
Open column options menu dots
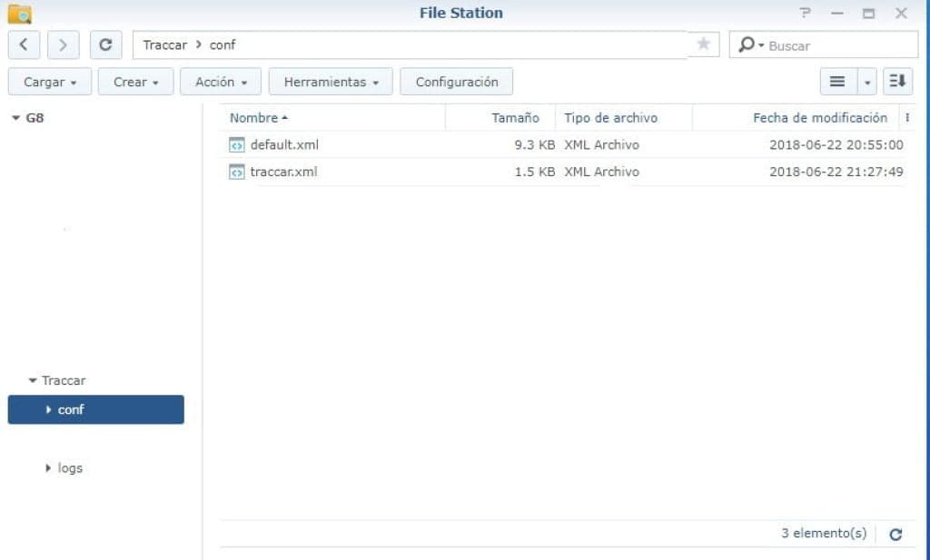[907, 118]
